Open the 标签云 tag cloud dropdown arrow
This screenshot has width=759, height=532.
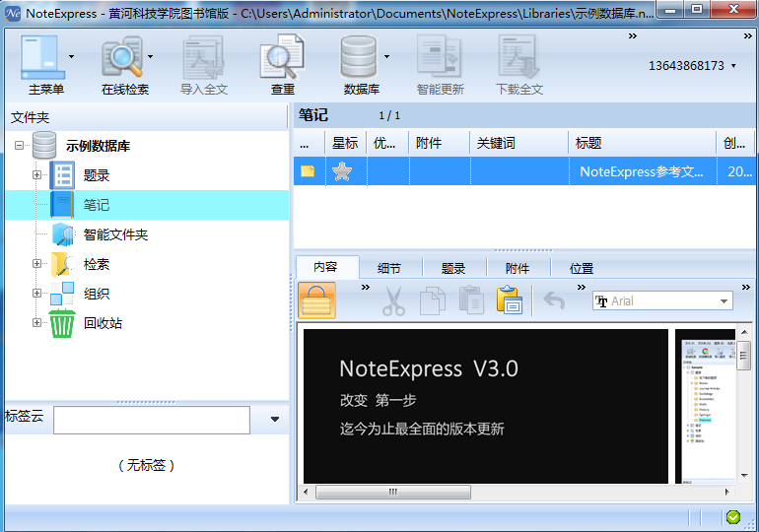click(x=274, y=420)
